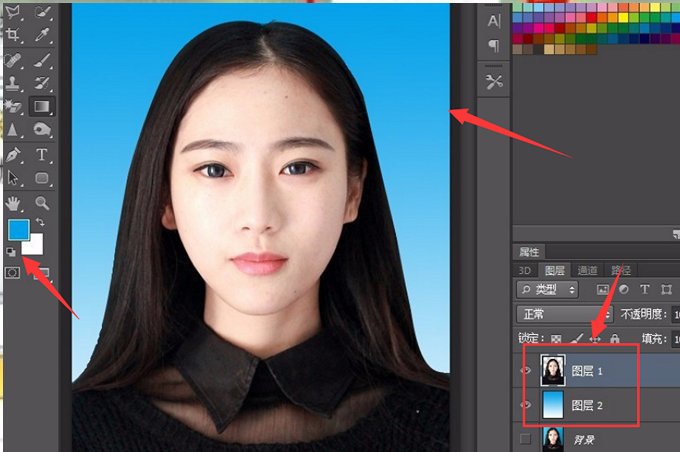Screen dimensions: 680x452
Task: Filter layers by adjustment layer icon
Action: (624, 289)
